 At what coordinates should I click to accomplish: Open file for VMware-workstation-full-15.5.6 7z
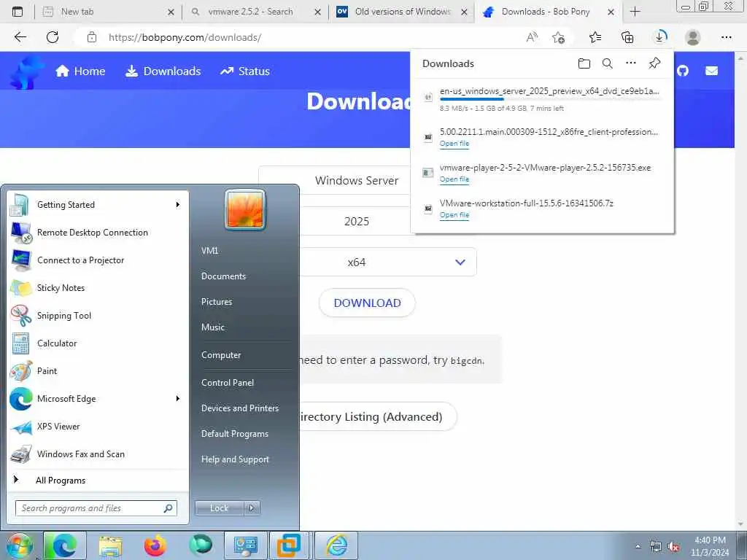454,215
